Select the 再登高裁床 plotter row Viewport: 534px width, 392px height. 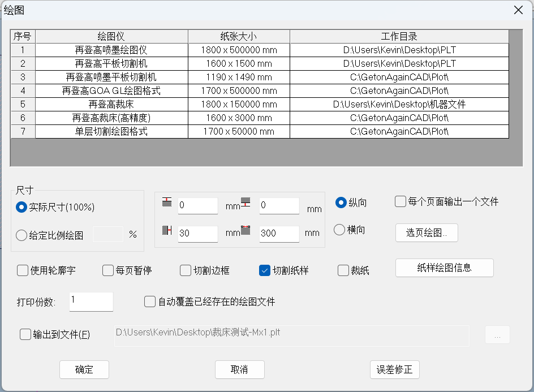coord(111,104)
